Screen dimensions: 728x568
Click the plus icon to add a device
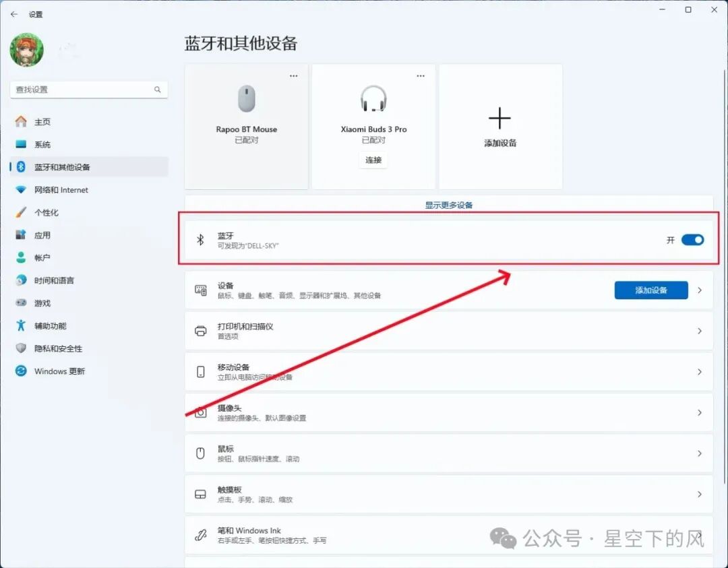click(x=500, y=118)
